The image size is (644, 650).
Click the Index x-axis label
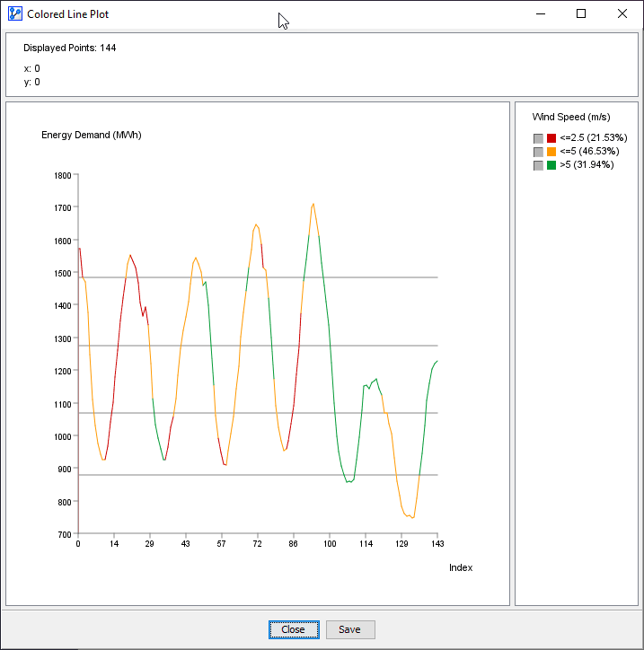(461, 567)
